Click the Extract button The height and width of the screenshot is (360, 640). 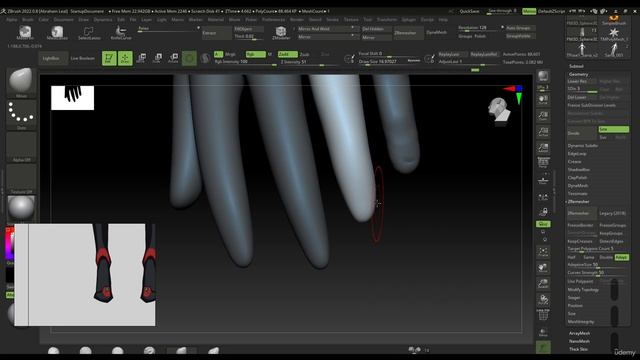(216, 33)
